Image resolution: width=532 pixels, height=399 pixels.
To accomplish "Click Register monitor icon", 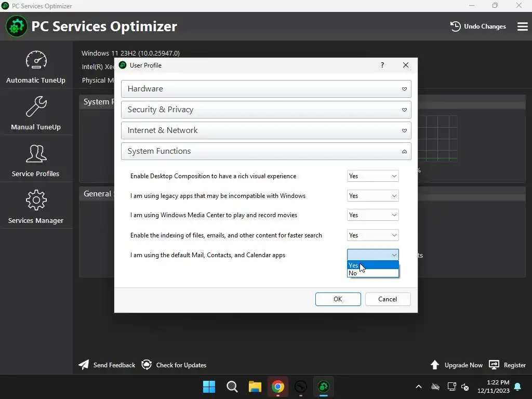I will point(494,365).
